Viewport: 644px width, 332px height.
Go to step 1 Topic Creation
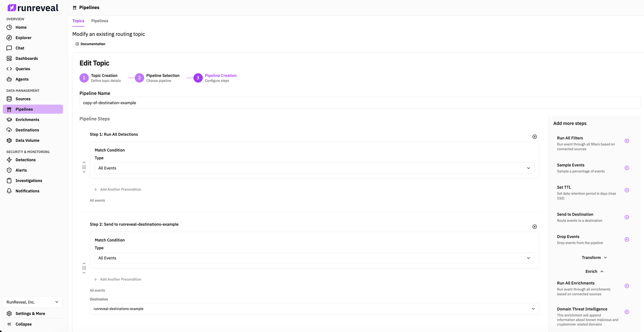coord(100,78)
